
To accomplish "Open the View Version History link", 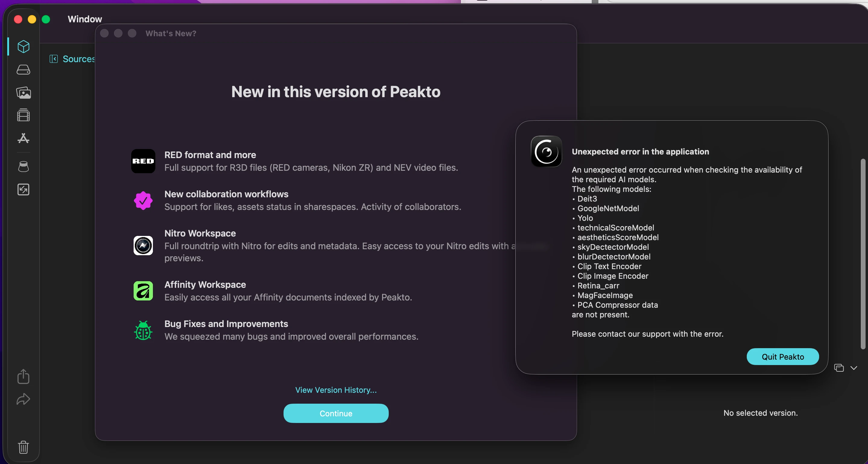I will tap(336, 390).
